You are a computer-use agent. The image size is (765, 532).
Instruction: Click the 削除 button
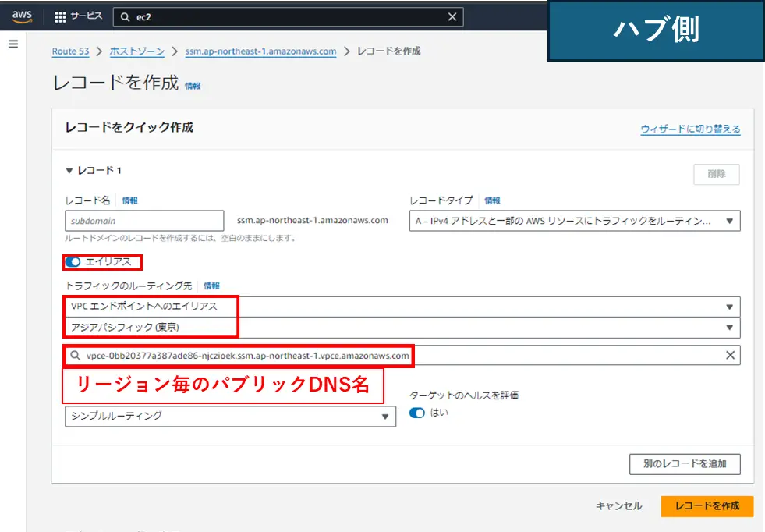tap(717, 174)
